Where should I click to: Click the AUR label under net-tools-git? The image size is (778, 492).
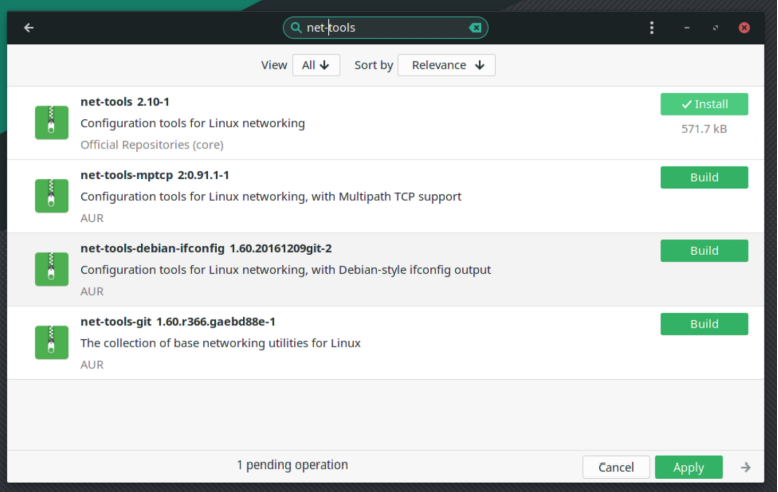click(x=92, y=365)
